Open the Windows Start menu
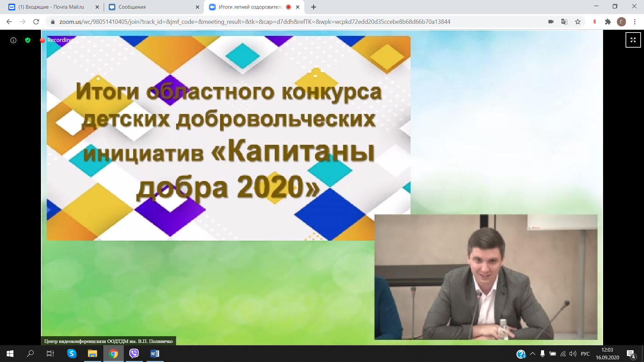This screenshot has height=362, width=644. [10, 354]
